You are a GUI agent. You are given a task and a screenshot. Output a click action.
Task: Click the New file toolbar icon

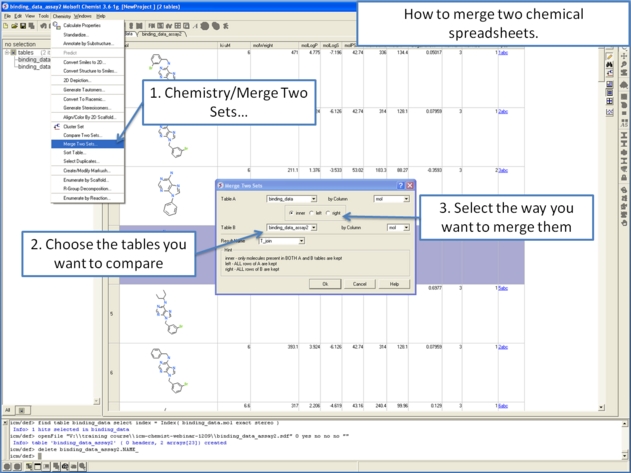tap(6, 26)
